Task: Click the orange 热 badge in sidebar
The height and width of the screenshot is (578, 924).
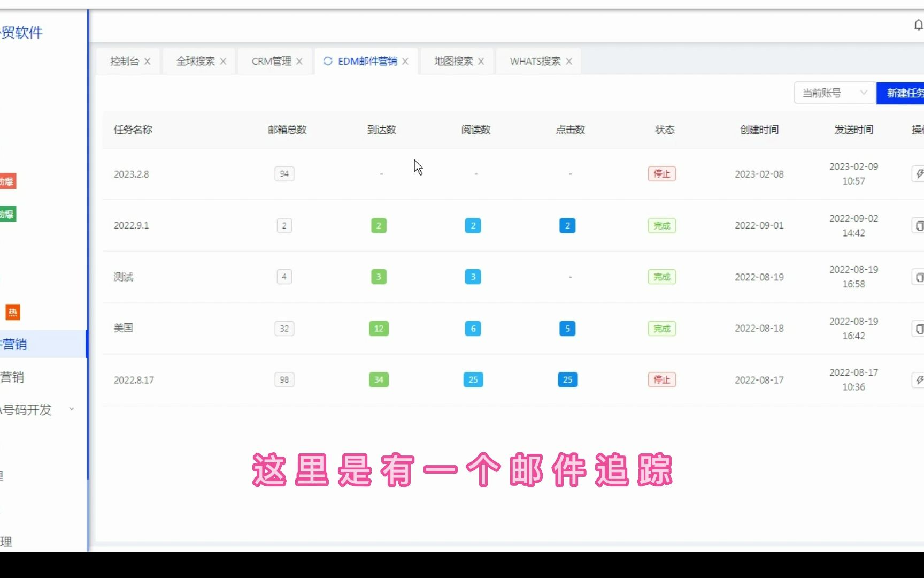Action: pos(13,312)
